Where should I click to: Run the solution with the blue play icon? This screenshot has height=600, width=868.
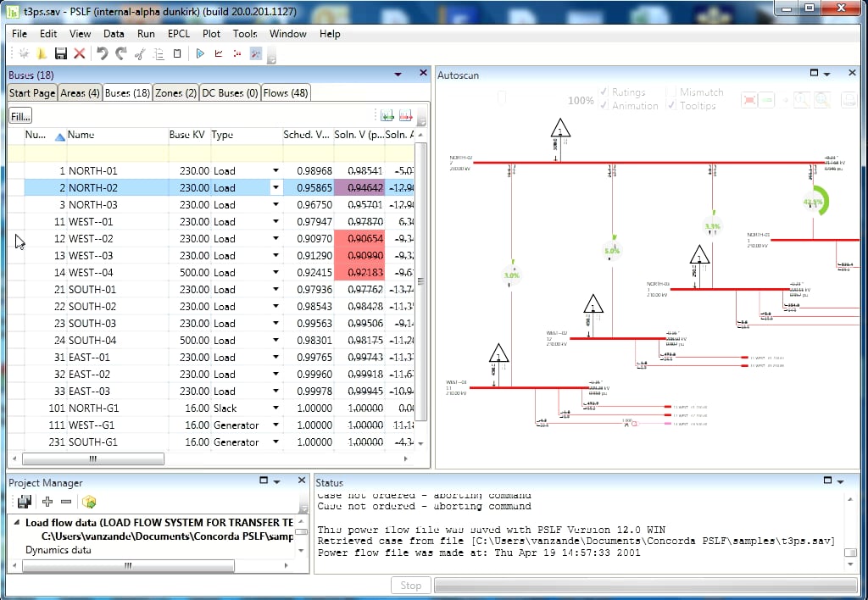coord(200,53)
